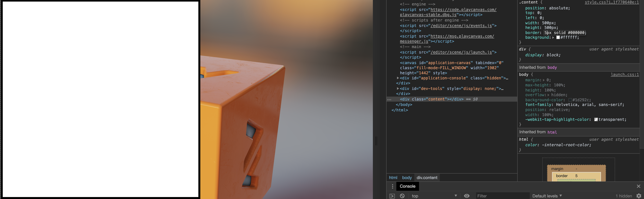The image size is (644, 199).
Task: Click the border value 5 in box model
Action: click(576, 176)
